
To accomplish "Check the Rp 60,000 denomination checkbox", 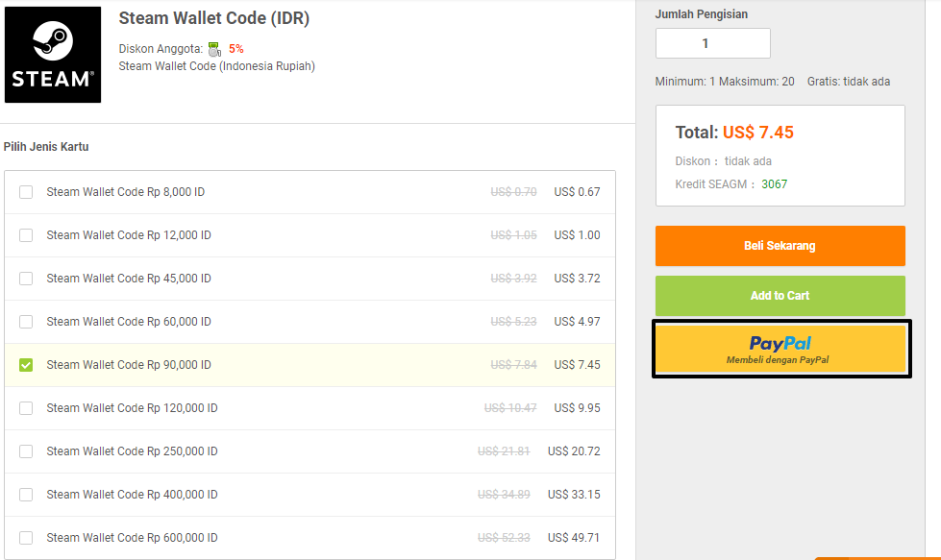I will click(26, 321).
